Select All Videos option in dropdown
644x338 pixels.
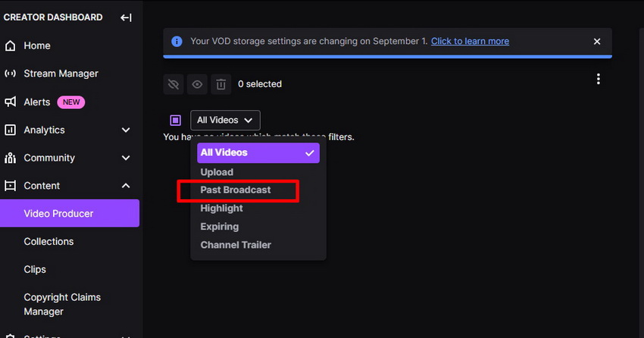click(x=258, y=153)
